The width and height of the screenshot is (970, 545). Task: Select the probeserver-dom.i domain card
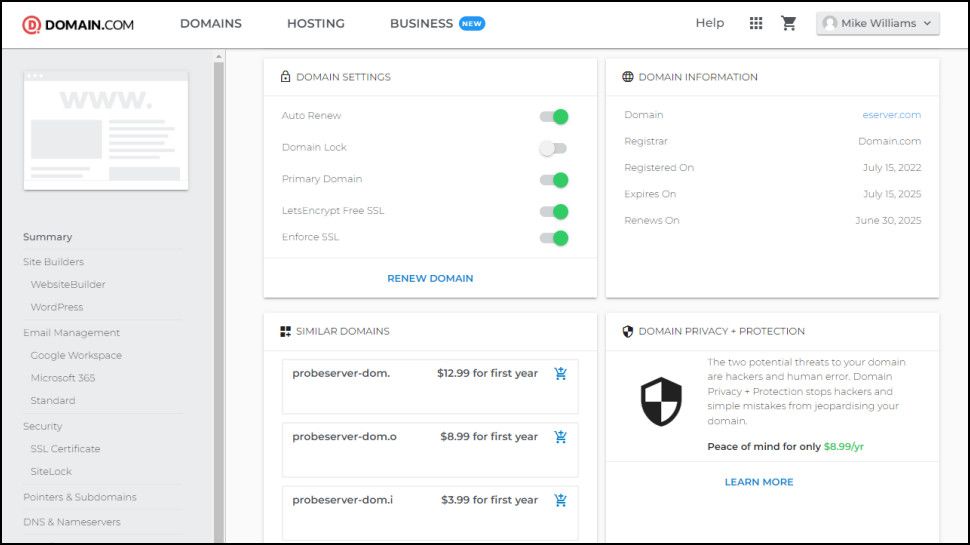[x=430, y=513]
